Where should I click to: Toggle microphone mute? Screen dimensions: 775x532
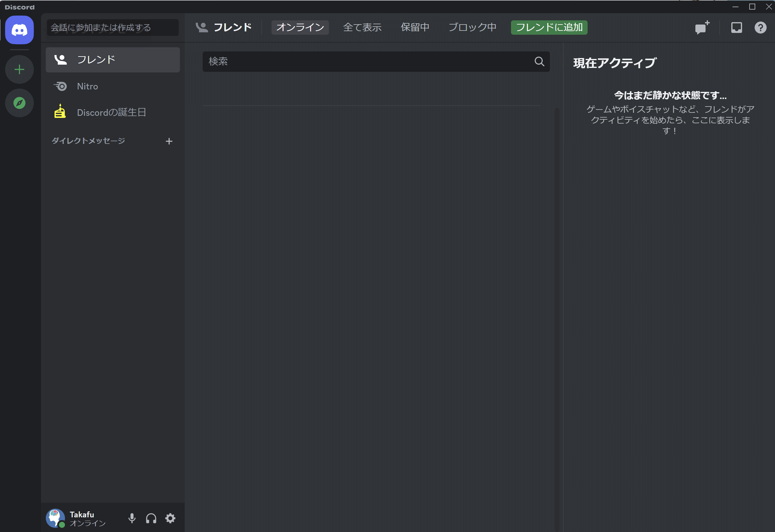[132, 518]
